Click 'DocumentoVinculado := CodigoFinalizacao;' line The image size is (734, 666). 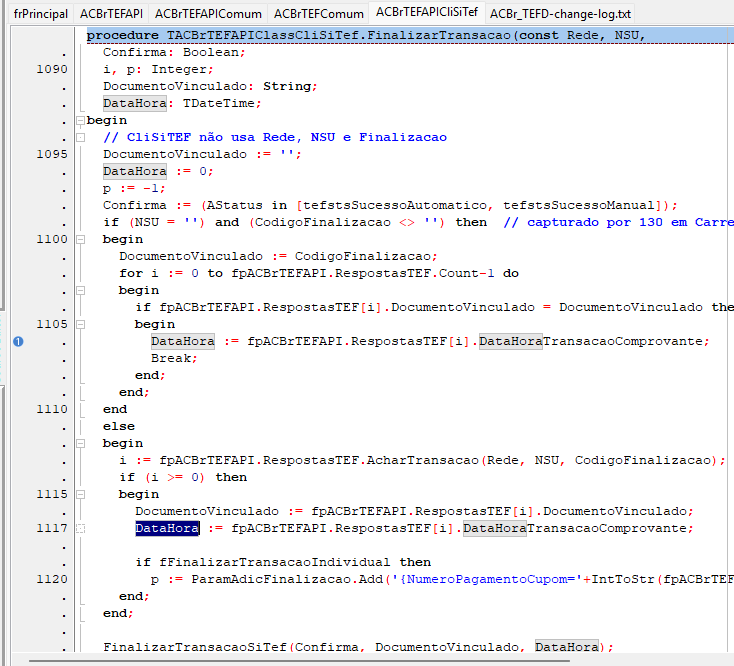coord(278,256)
